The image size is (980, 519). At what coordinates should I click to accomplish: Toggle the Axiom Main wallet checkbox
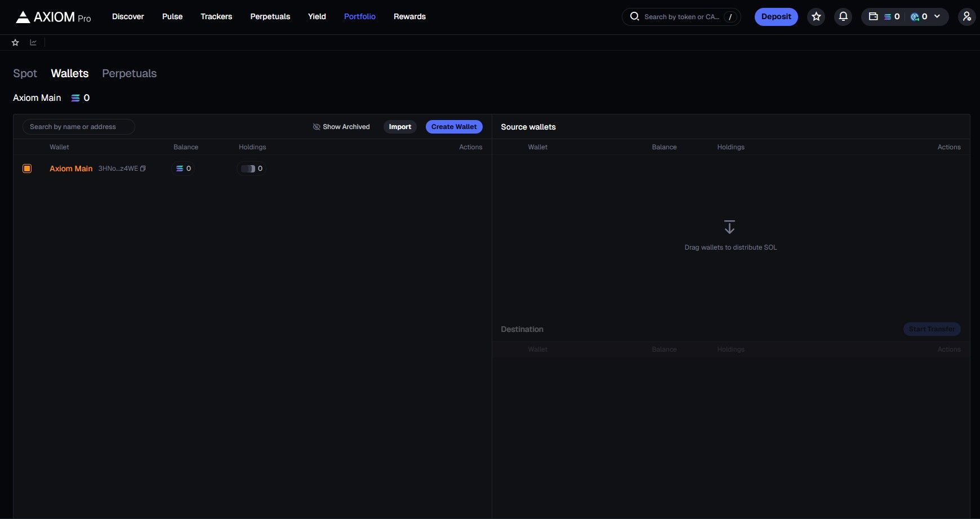click(27, 168)
